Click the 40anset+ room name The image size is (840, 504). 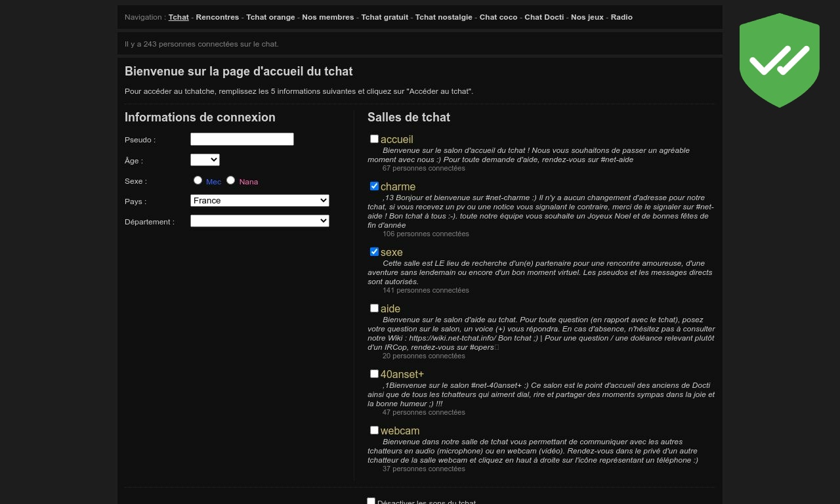tap(402, 374)
